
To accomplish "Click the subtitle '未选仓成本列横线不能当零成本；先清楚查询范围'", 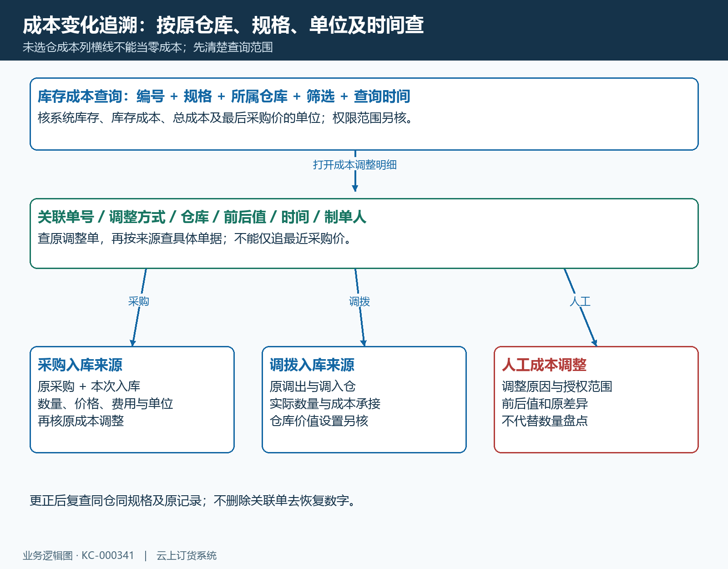I will [148, 47].
